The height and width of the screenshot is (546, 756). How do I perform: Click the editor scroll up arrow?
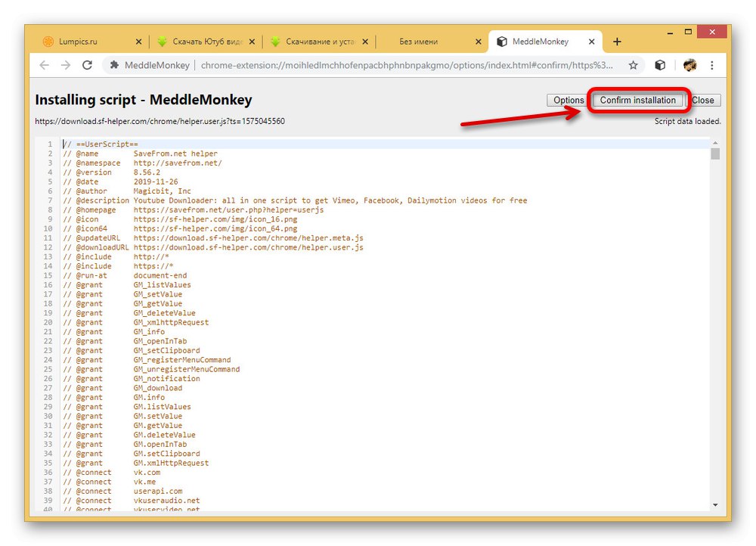point(715,143)
